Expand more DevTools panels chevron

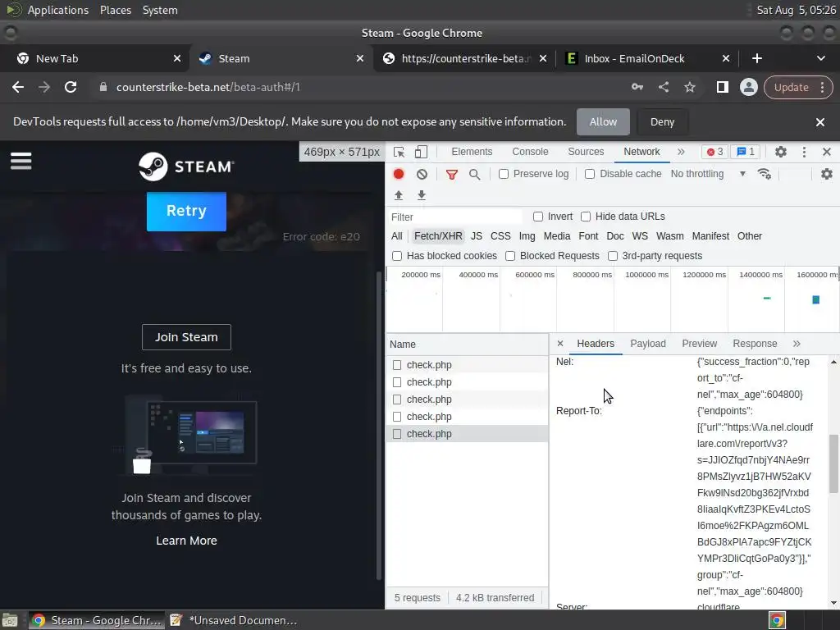pyautogui.click(x=680, y=152)
